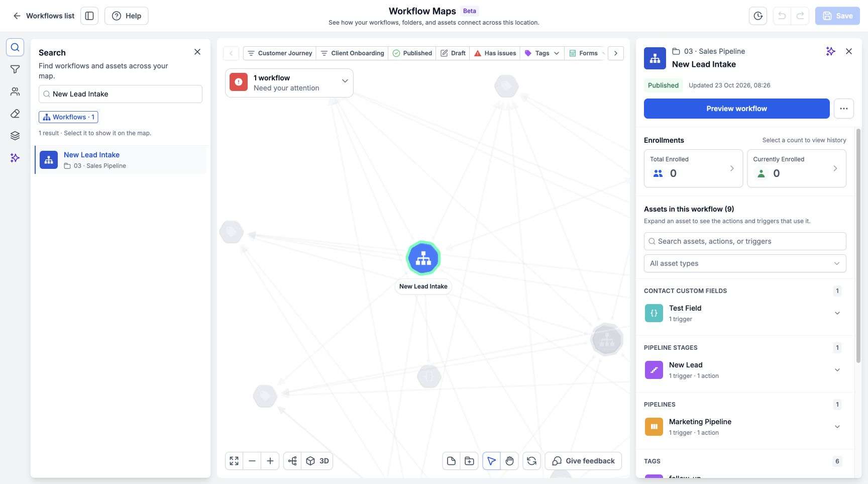Switch to 3D view
This screenshot has height=484, width=868.
[x=317, y=461]
